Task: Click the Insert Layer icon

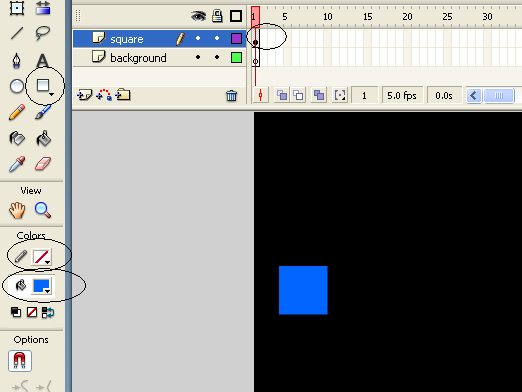Action: 85,95
